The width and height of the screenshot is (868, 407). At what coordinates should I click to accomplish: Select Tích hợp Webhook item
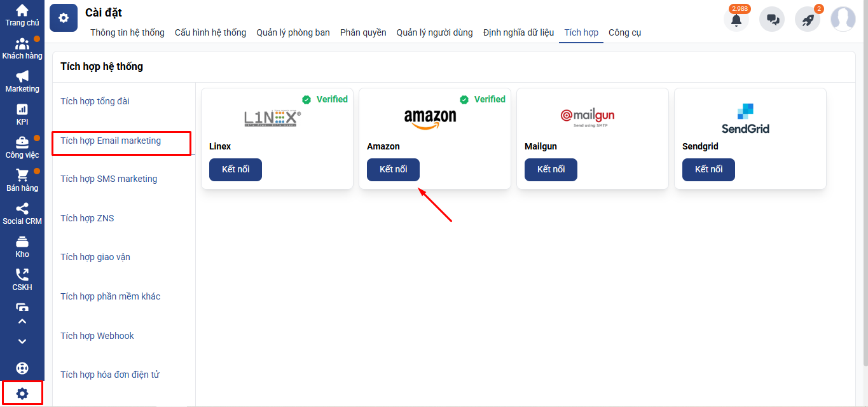click(x=97, y=336)
